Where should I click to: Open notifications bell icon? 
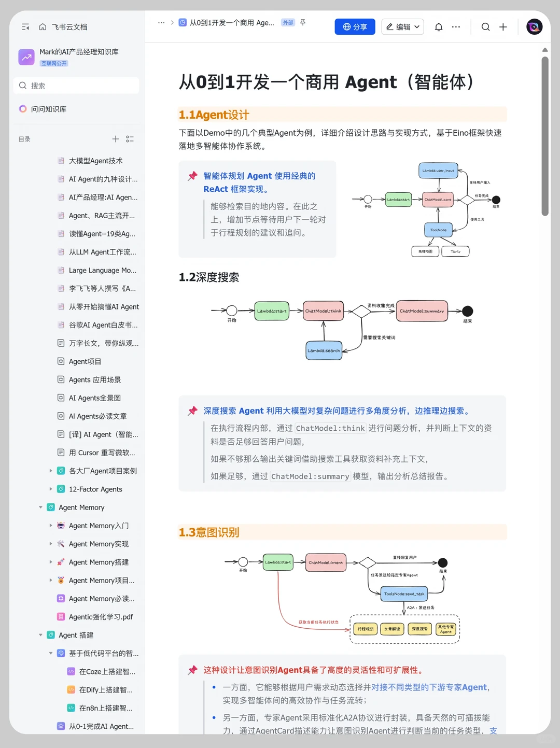tap(439, 27)
